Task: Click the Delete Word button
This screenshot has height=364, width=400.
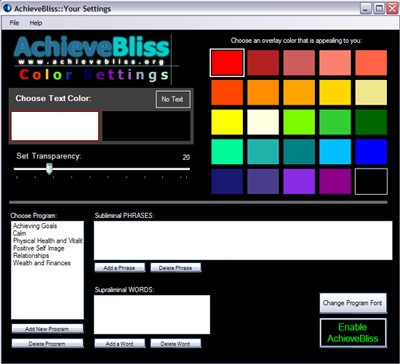Action: 176,343
